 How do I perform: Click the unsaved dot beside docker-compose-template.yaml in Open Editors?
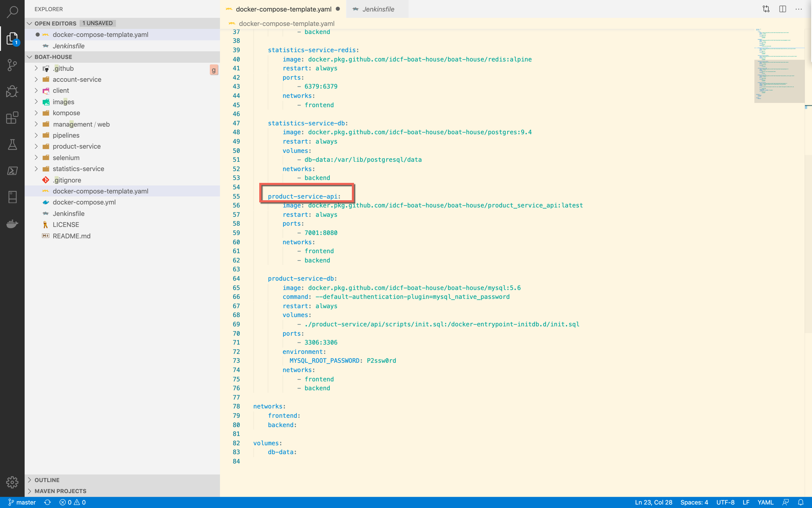tap(38, 35)
